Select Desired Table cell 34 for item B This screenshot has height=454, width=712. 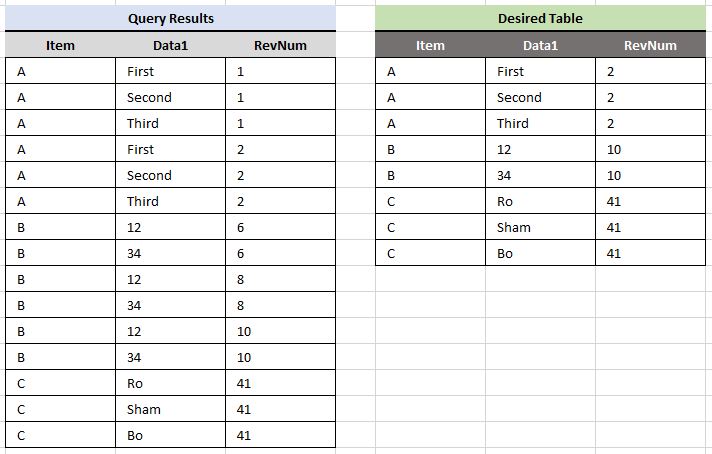tap(540, 175)
